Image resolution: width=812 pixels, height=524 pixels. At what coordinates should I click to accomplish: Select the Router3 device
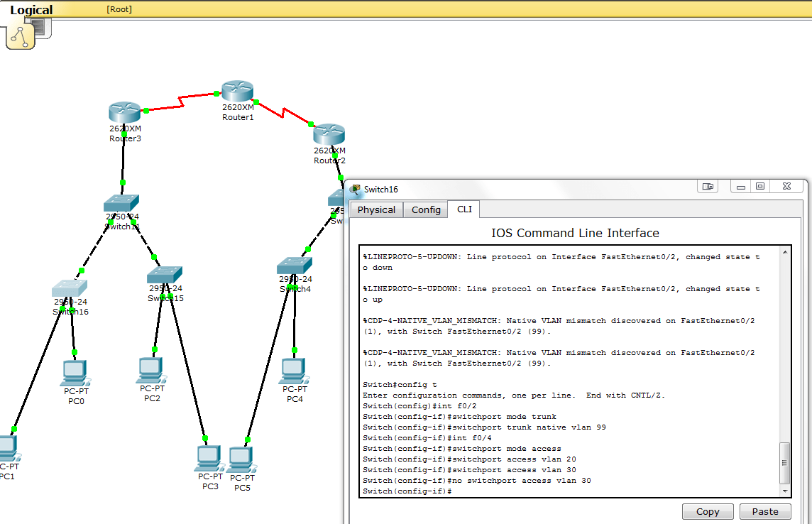coord(124,111)
